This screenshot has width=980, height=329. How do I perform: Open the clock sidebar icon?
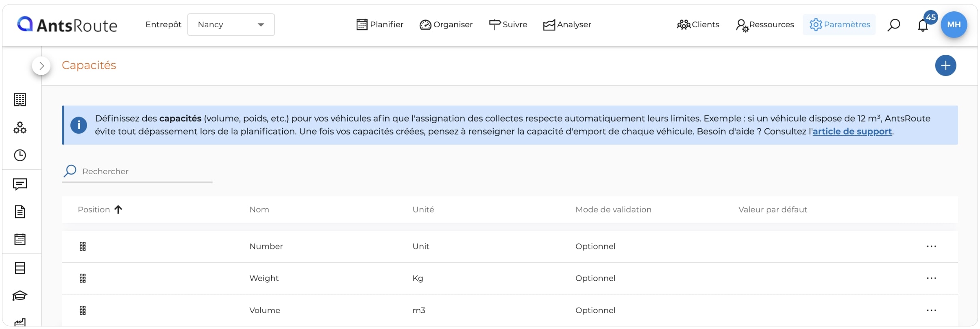(x=20, y=155)
